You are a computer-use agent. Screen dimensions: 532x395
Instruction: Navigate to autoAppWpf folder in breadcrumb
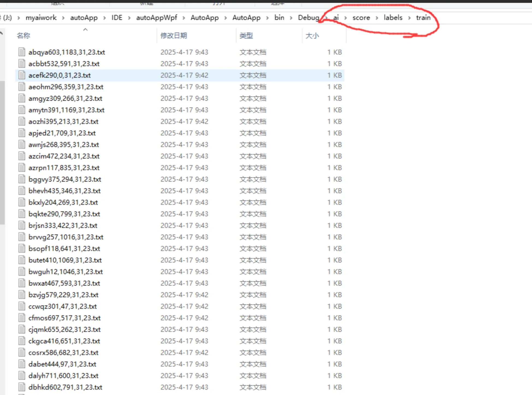click(x=157, y=18)
